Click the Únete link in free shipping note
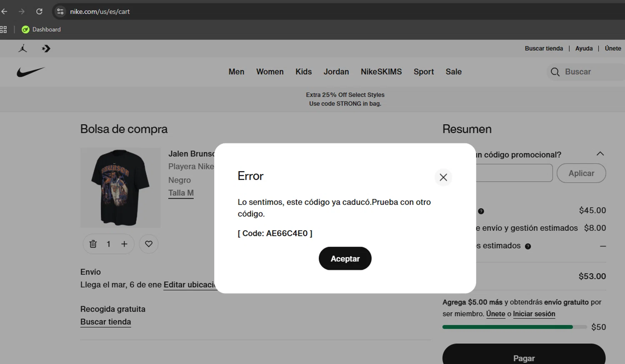The image size is (625, 364). [495, 314]
